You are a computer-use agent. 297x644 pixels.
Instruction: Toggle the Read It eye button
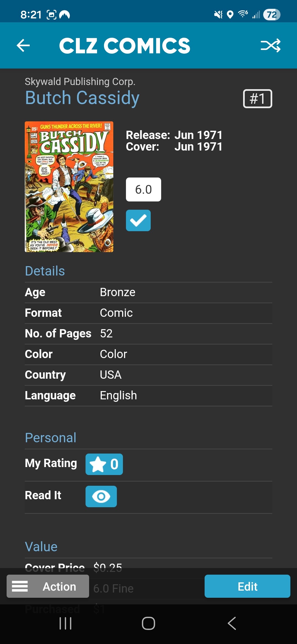(x=101, y=496)
